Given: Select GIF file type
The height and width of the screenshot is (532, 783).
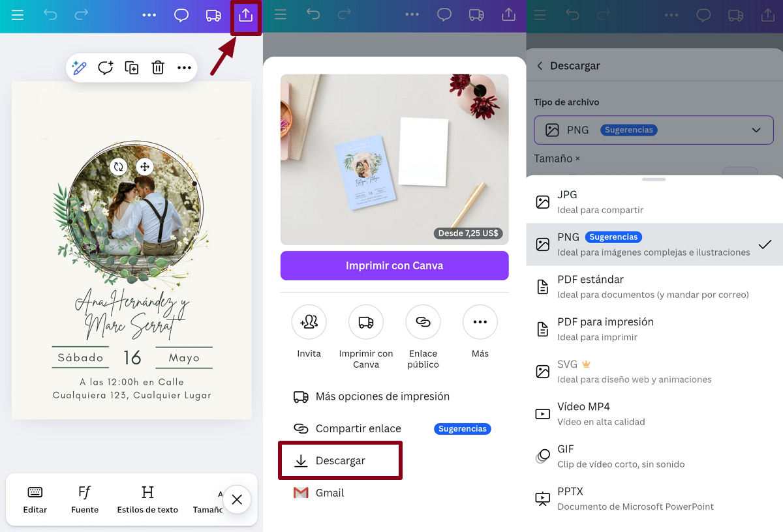Looking at the screenshot, I should point(654,456).
